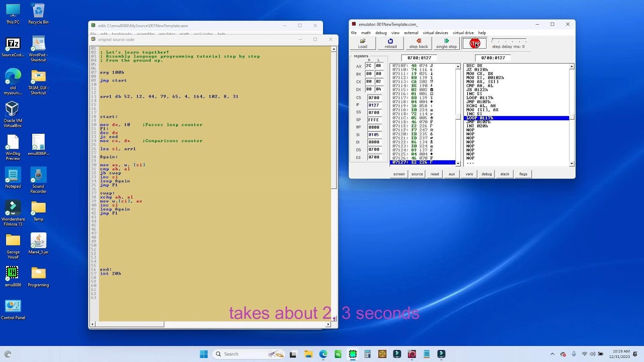Select the Control Panel desktop icon
Screen dimensions: 644x362
[13, 310]
